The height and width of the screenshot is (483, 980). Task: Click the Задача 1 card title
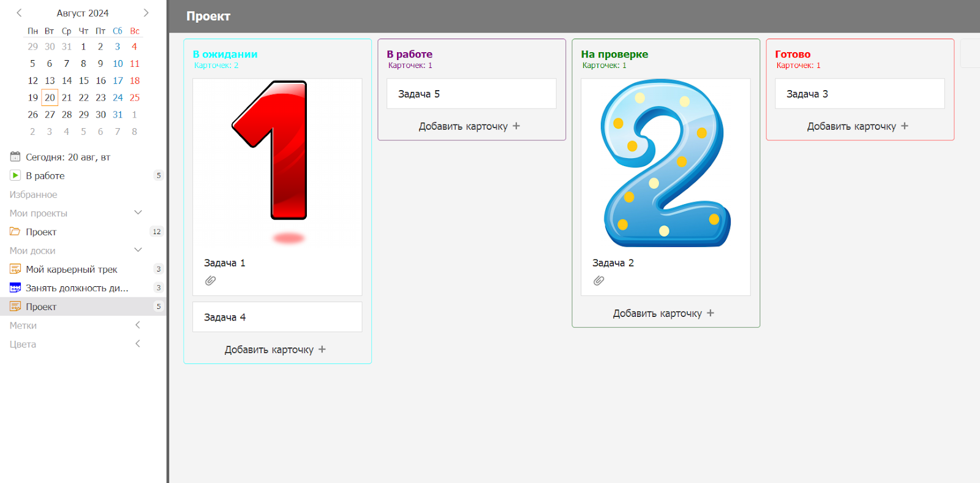coord(225,263)
